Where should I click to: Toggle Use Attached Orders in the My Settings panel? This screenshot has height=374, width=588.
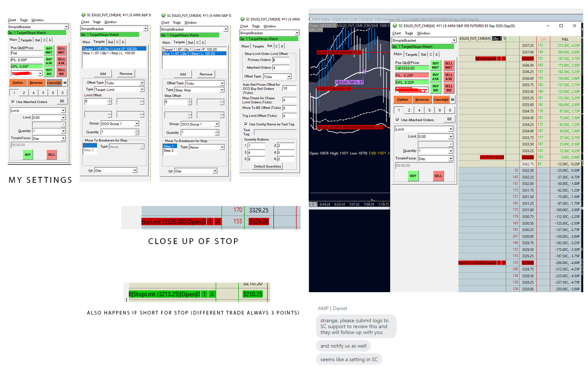click(x=13, y=102)
